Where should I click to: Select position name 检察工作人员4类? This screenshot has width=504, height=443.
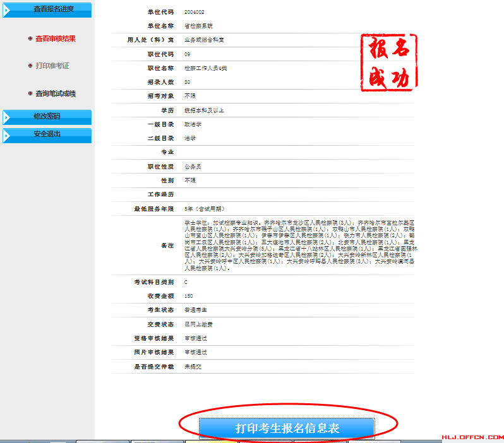tap(205, 68)
